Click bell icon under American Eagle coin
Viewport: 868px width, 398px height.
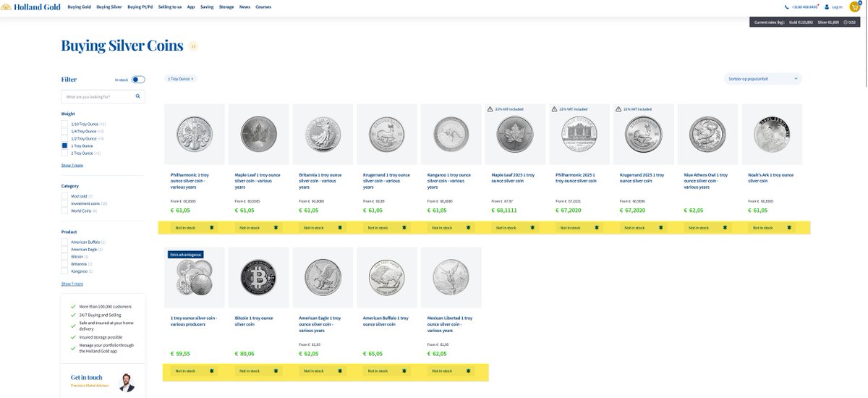pyautogui.click(x=340, y=371)
